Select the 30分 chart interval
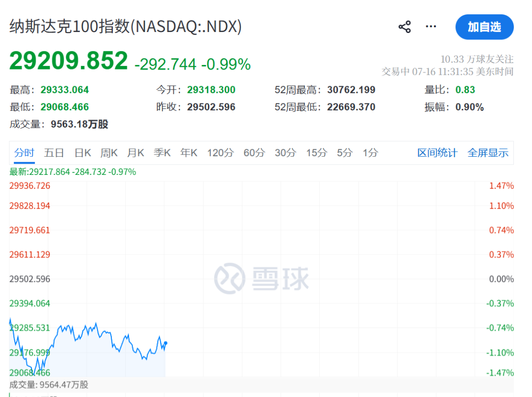 pyautogui.click(x=285, y=153)
